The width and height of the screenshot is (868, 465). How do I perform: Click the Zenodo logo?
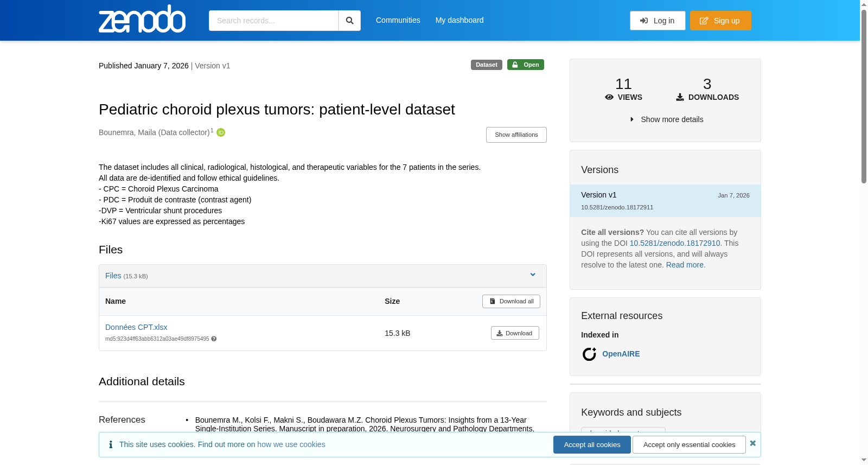click(142, 19)
